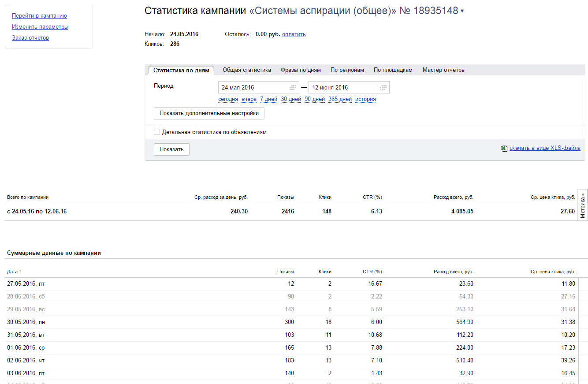This screenshot has height=384, width=588.
Task: Click the 24 мая 2016 start date field
Action: (253, 87)
